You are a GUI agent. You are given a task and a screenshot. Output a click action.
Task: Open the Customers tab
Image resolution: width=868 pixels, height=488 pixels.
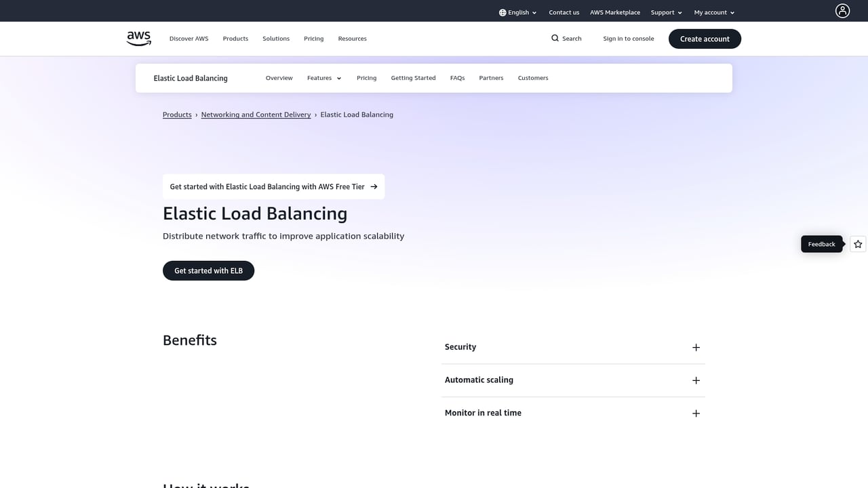[x=532, y=78]
